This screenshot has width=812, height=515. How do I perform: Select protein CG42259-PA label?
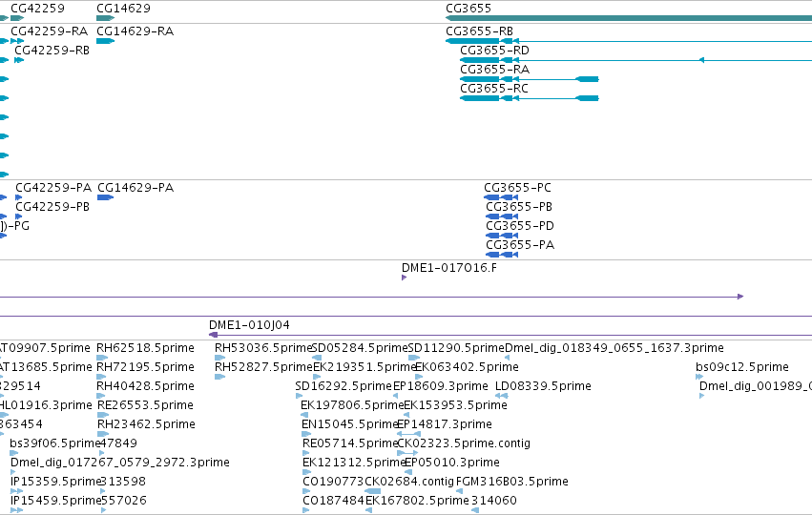pyautogui.click(x=53, y=187)
